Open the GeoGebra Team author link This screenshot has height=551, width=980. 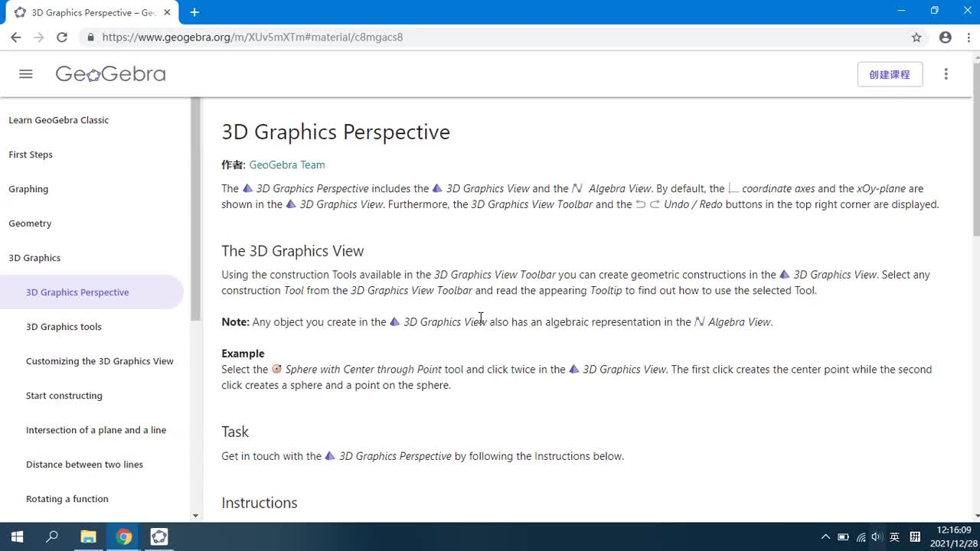click(x=287, y=165)
